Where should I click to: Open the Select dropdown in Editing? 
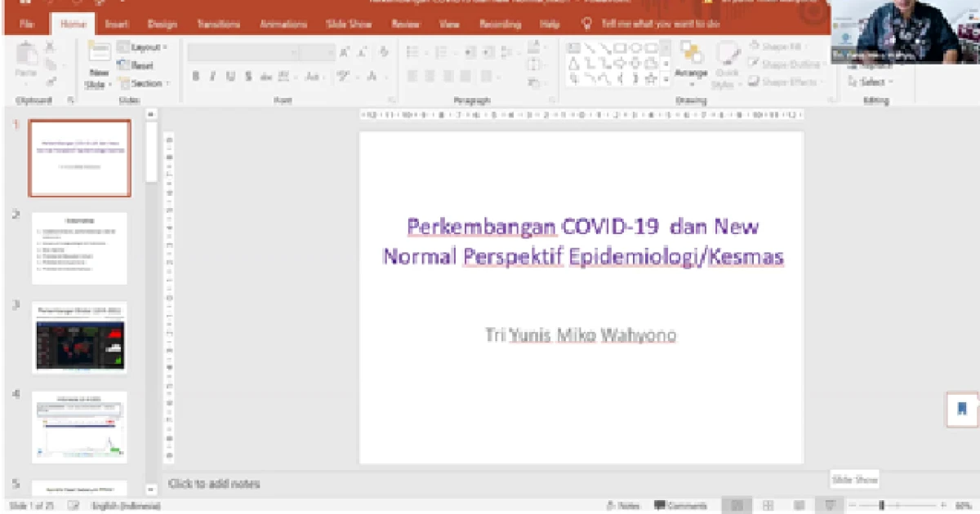click(x=871, y=82)
